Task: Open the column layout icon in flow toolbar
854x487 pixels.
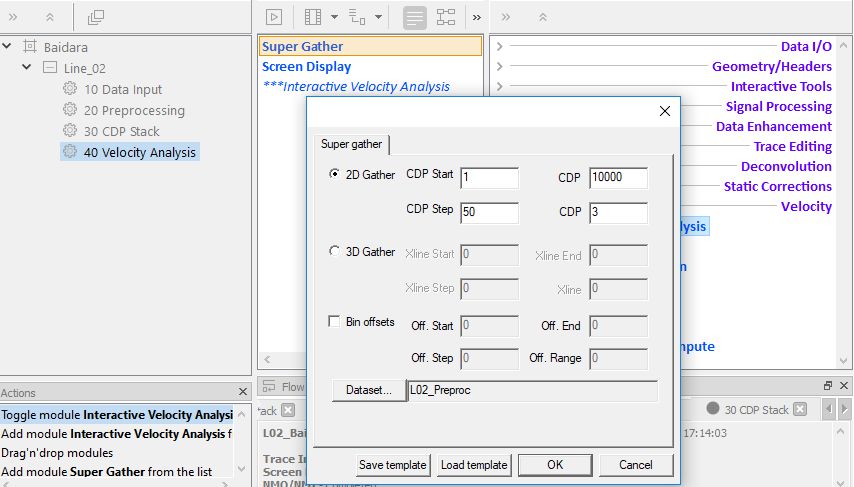Action: (313, 17)
